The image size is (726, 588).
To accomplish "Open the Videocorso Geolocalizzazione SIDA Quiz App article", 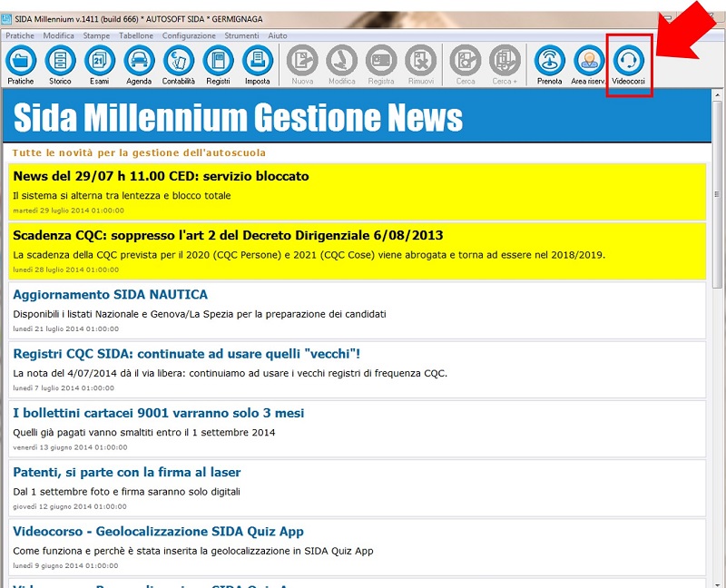I will coord(158,532).
